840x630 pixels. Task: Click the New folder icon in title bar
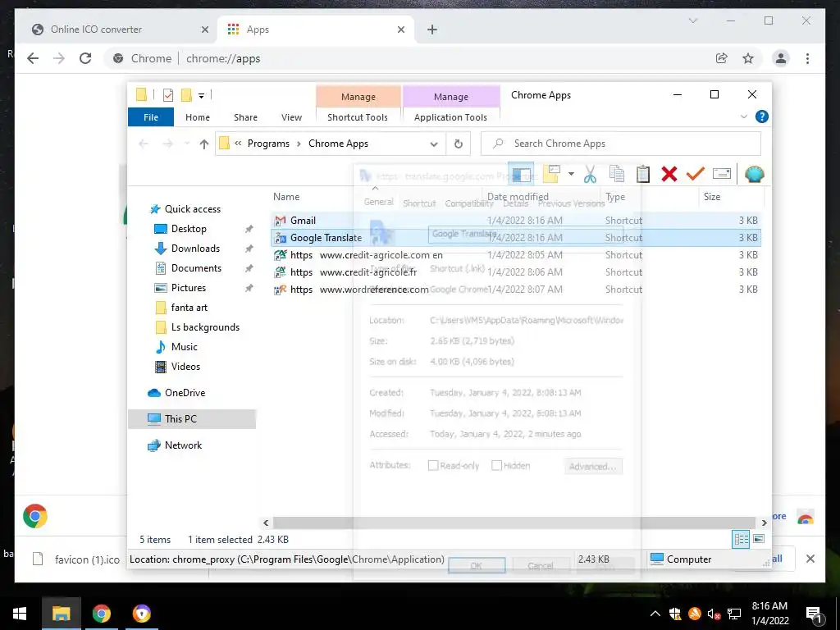186,95
